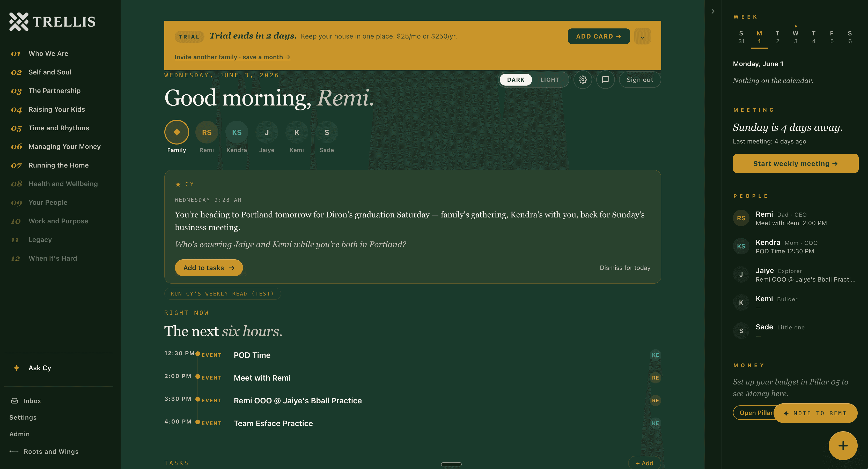Select Thursday 4 in week strip
868x469 pixels.
click(x=814, y=37)
